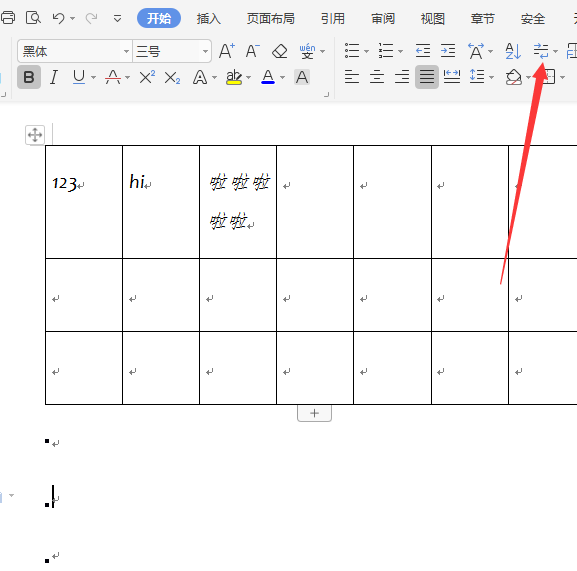This screenshot has height=571, width=577.
Task: Open the font name dropdown 黑体
Action: pos(126,51)
